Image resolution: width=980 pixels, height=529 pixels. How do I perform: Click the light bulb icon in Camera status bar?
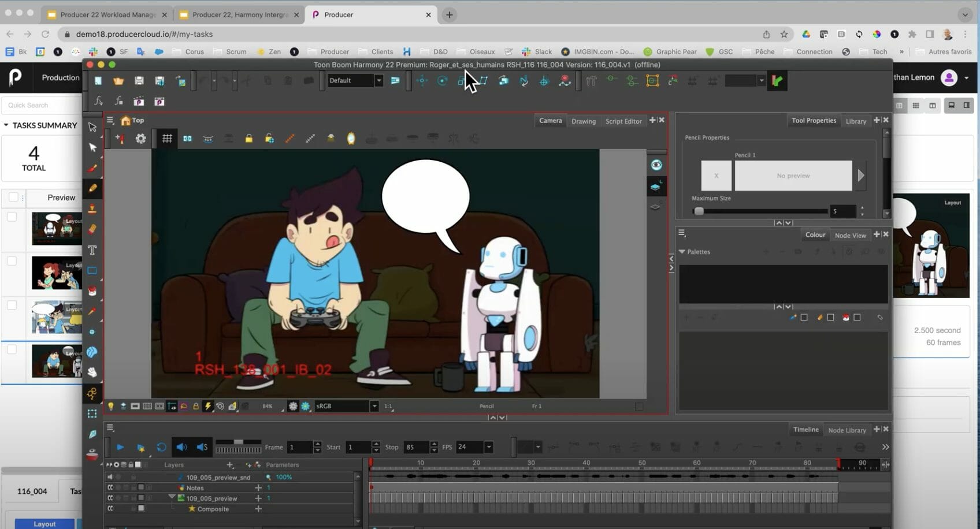pyautogui.click(x=111, y=407)
